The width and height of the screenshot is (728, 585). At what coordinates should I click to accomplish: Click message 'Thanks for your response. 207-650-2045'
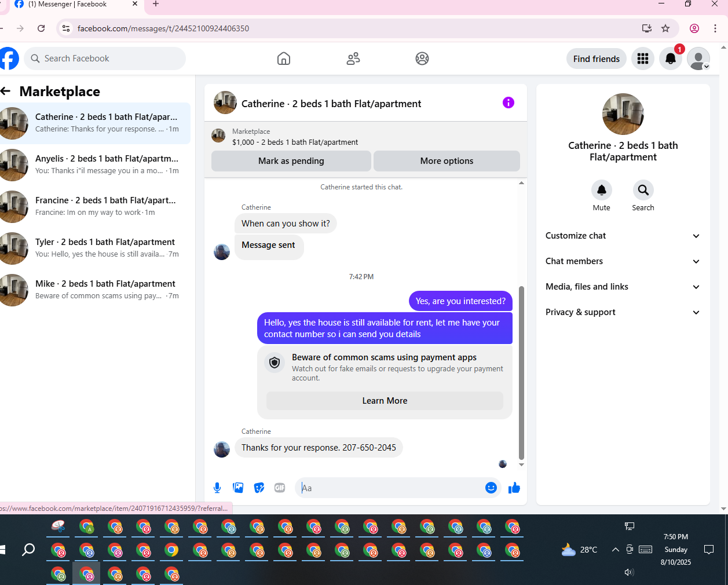pos(319,448)
